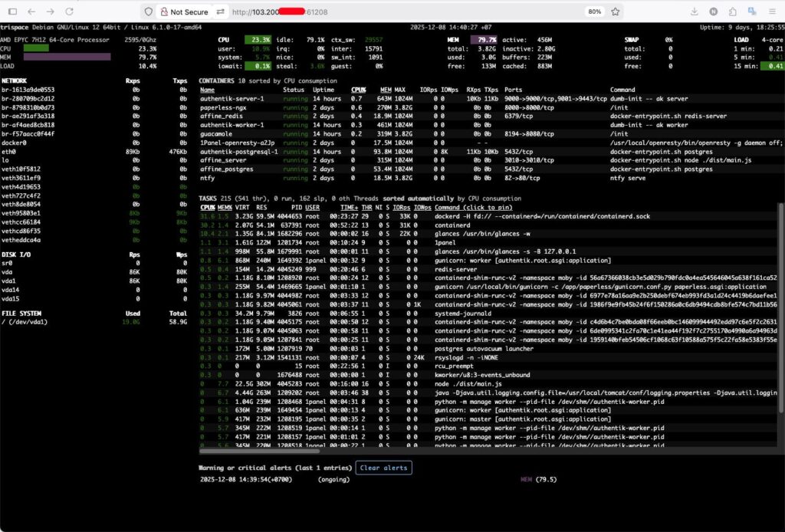Click the share icon in the browser toolbar
The width and height of the screenshot is (785, 532).
pos(734,11)
